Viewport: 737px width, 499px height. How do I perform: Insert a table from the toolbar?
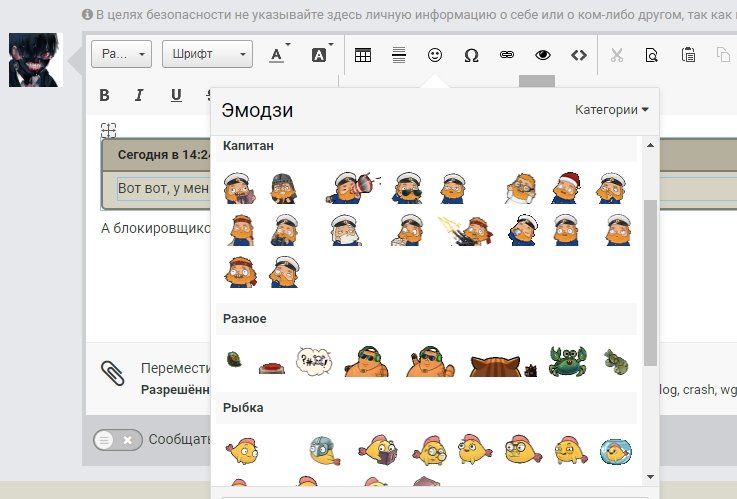tap(363, 55)
